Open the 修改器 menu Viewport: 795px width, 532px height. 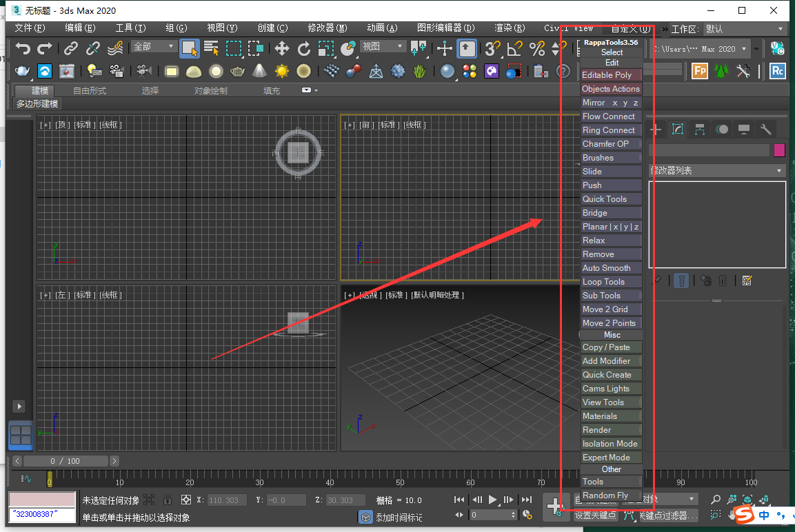328,28
